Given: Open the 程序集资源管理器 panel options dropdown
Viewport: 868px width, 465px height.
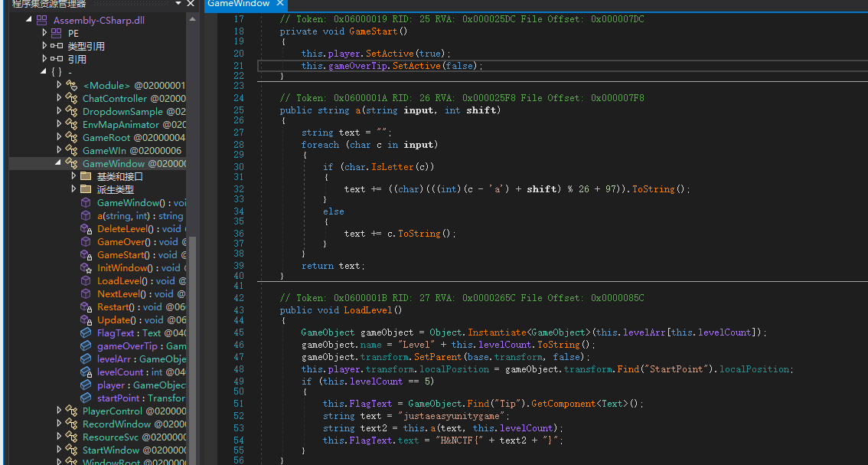Looking at the screenshot, I should click(178, 3).
